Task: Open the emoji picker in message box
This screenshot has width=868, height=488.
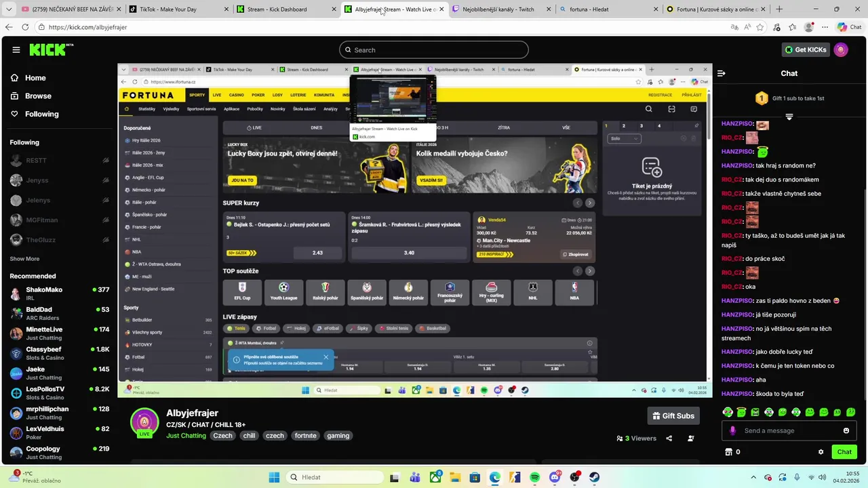Action: 846,430
